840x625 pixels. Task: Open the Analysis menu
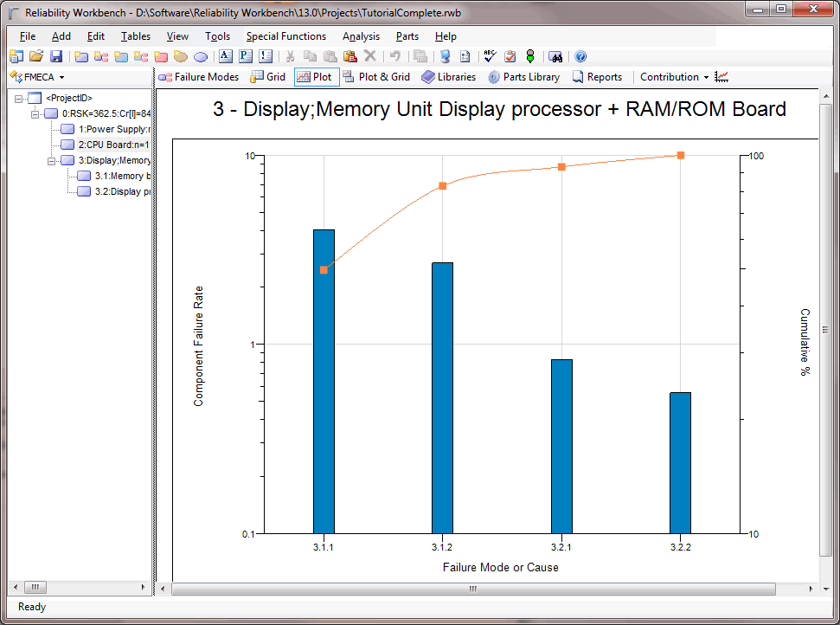(x=361, y=36)
